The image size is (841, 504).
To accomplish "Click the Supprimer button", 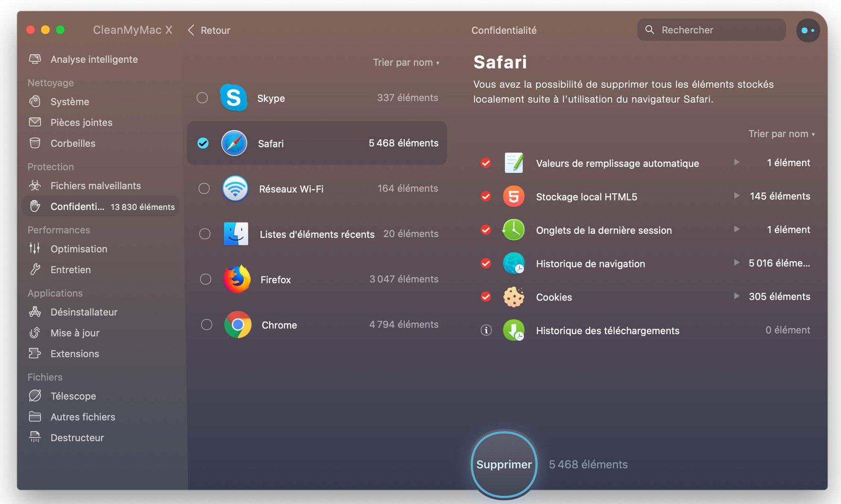I will point(504,465).
